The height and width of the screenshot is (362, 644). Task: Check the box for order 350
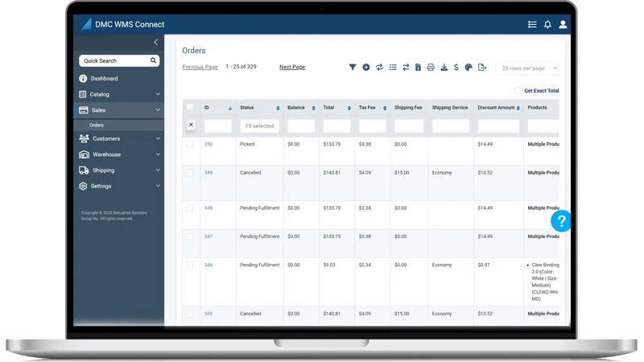[190, 145]
